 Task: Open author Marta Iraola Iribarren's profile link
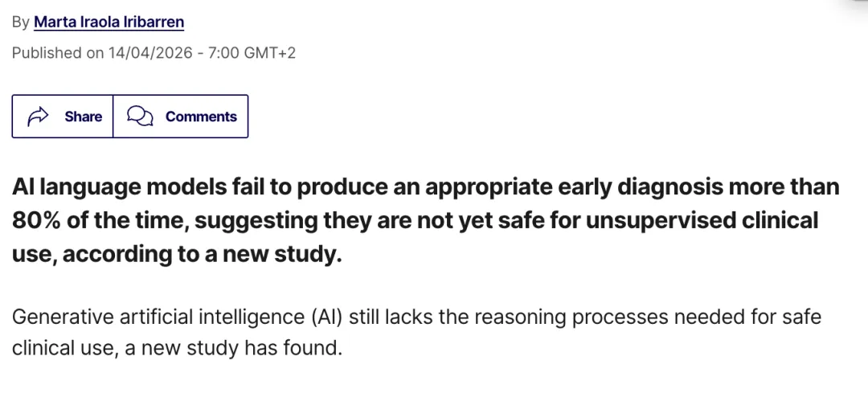coord(109,23)
